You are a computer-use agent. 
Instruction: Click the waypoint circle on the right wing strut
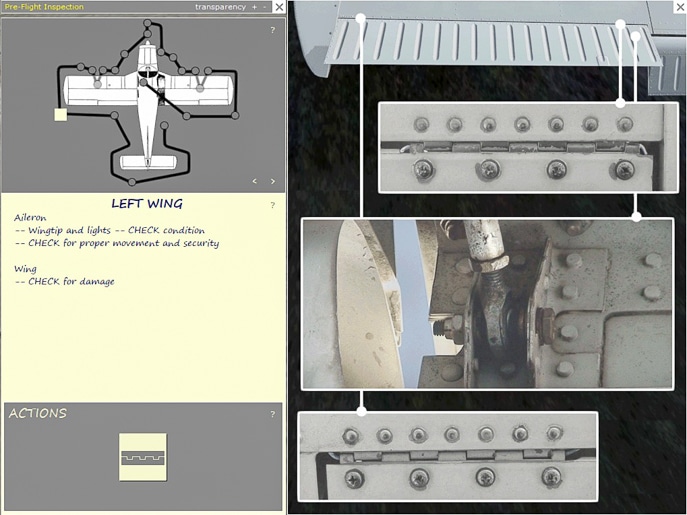200,87
